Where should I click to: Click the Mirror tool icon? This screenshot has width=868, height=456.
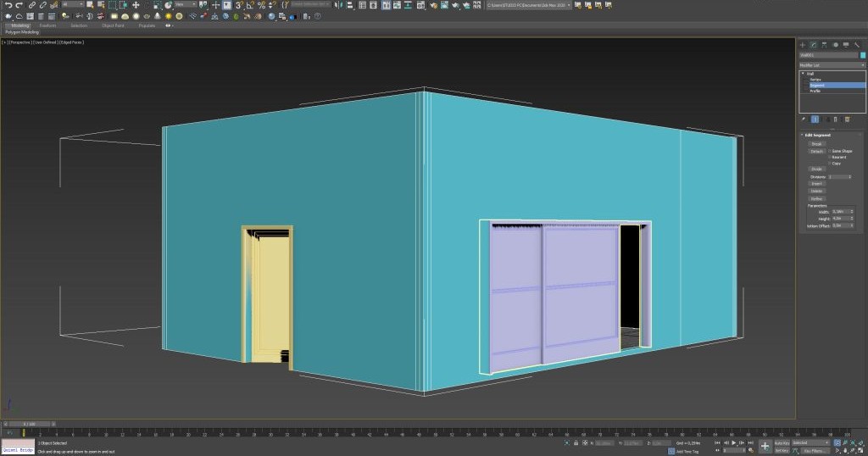pyautogui.click(x=338, y=5)
